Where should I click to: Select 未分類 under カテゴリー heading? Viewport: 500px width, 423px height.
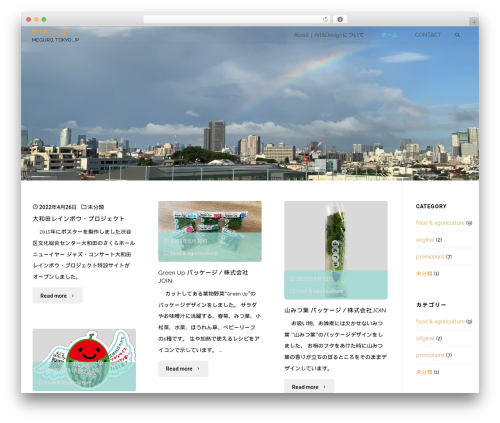click(424, 372)
